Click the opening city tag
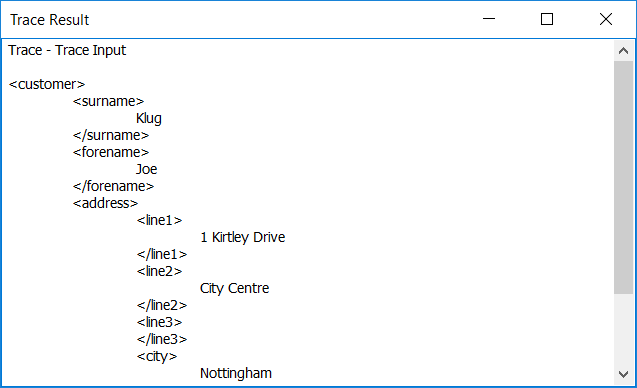637x388 pixels. click(x=157, y=356)
